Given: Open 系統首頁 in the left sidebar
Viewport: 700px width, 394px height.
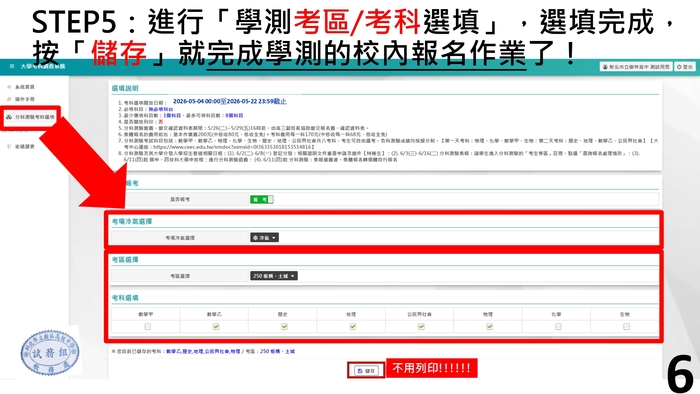Looking at the screenshot, I should pos(25,87).
